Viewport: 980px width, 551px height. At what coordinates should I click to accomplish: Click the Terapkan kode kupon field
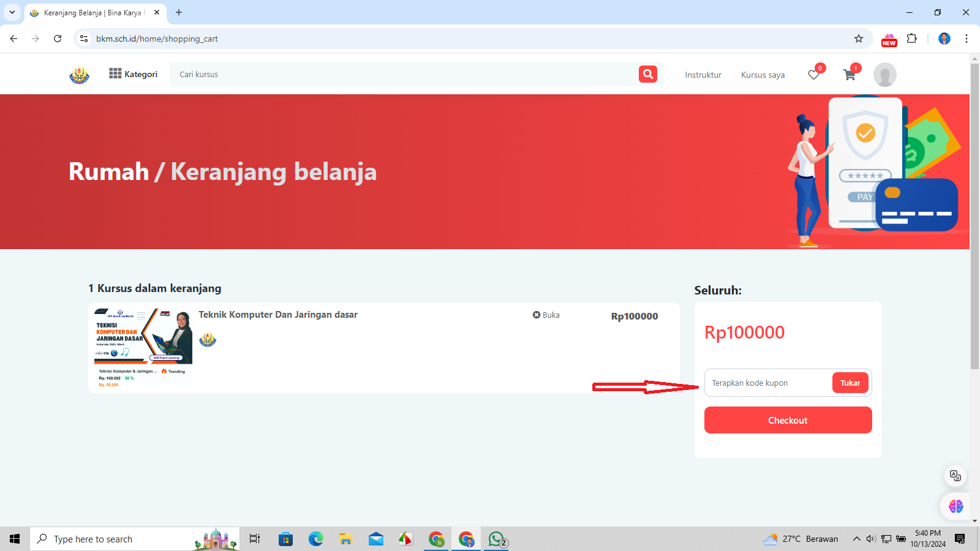[768, 383]
